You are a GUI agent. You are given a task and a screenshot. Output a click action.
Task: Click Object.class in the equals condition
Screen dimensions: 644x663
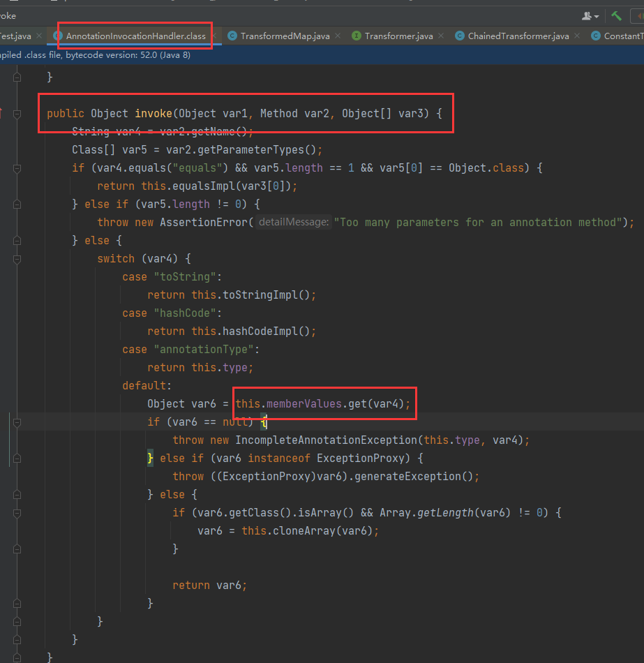(486, 168)
